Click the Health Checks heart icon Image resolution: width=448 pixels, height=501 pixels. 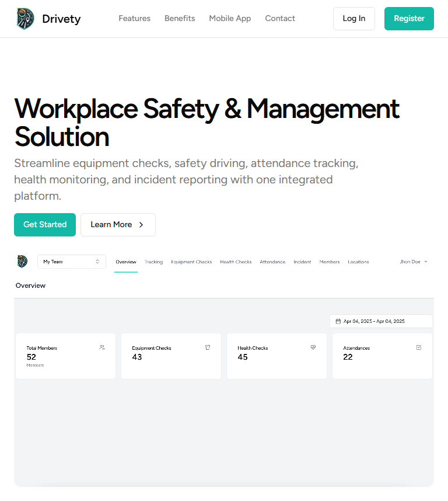pyautogui.click(x=313, y=347)
